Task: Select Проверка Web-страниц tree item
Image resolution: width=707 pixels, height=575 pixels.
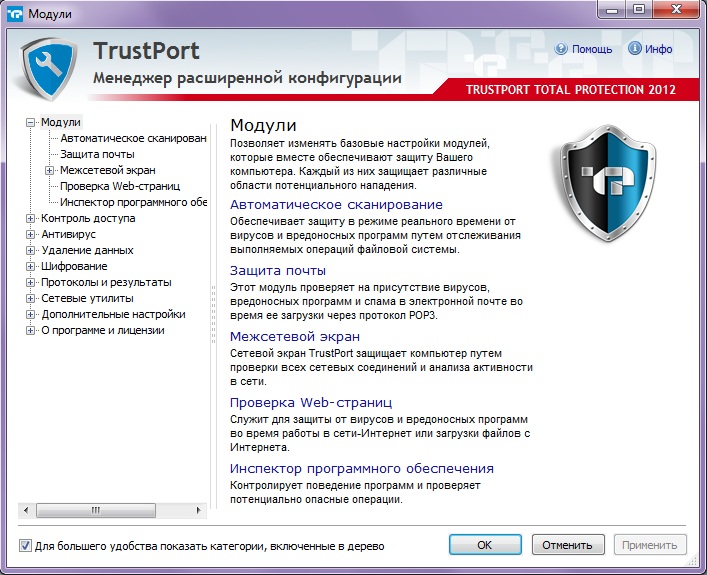Action: pos(120,186)
